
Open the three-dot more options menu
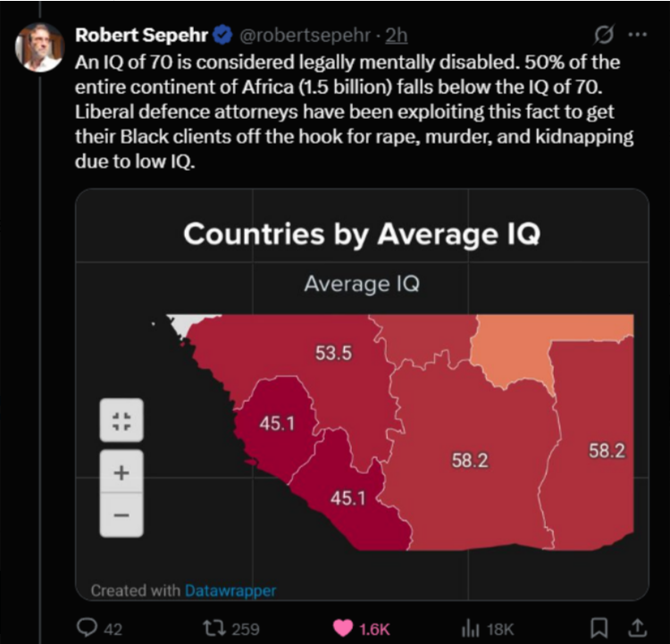[638, 35]
